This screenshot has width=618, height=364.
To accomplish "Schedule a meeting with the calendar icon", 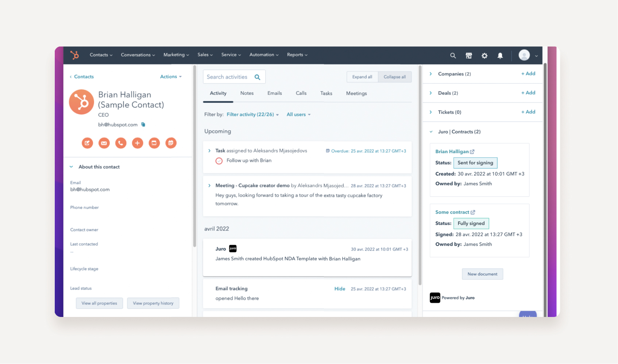I will coord(171,143).
